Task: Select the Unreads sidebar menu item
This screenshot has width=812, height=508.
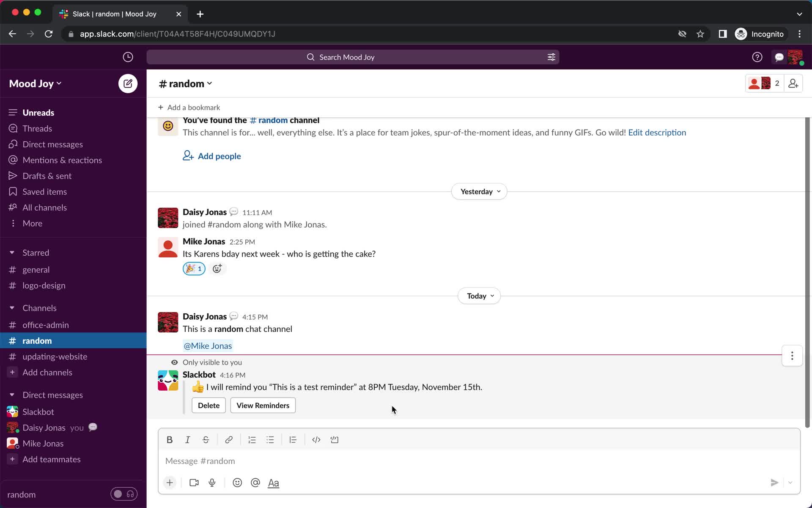Action: point(38,112)
